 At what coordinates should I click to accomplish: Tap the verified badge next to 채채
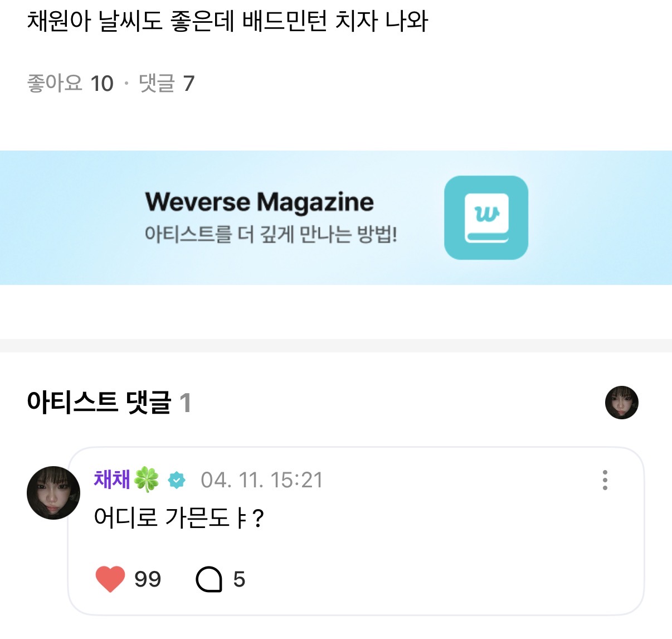pyautogui.click(x=177, y=480)
